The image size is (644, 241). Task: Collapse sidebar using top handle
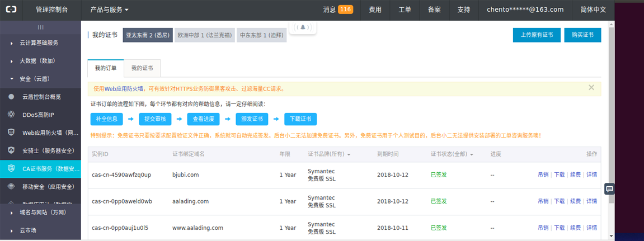(40, 27)
